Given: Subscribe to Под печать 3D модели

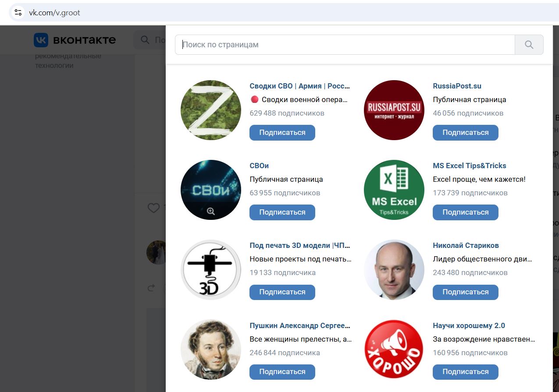Looking at the screenshot, I should 282,292.
